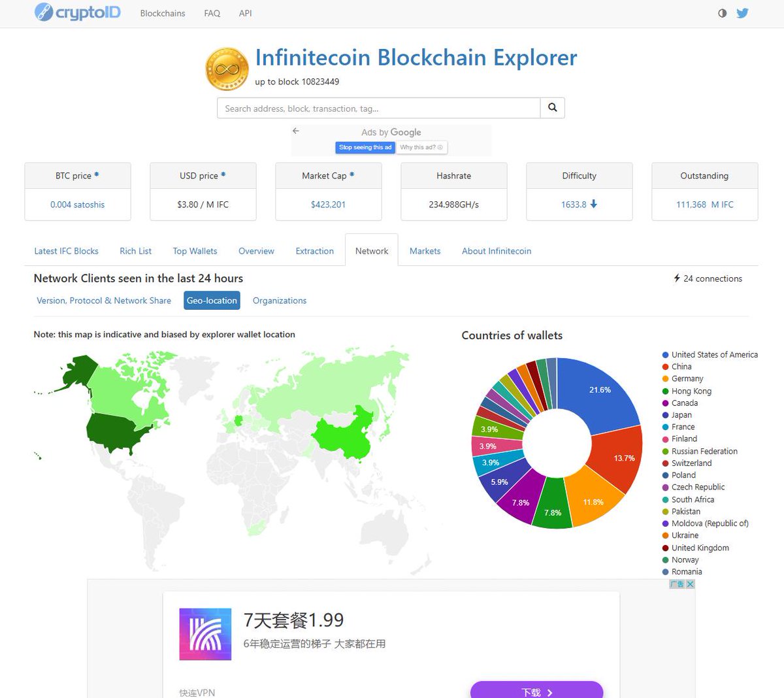The image size is (784, 698).
Task: Switch to Extraction tab
Action: 314,251
